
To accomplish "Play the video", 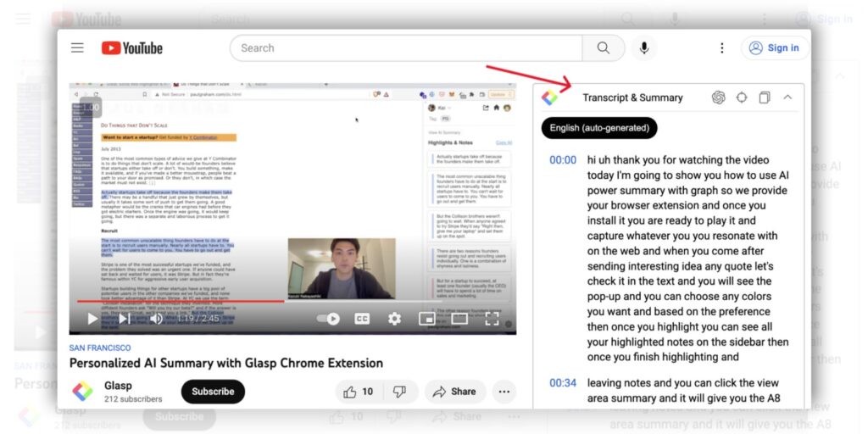I will click(92, 319).
